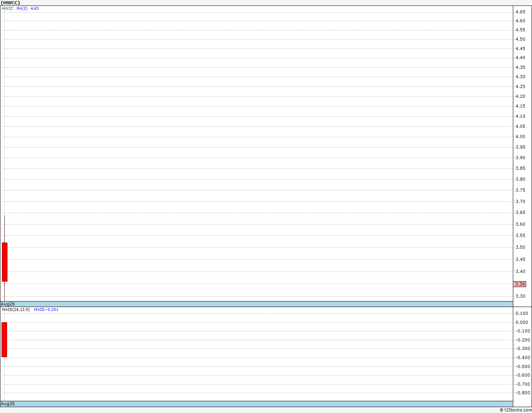
Task: Click the 0.100 MACD axis label
Action: (522, 313)
